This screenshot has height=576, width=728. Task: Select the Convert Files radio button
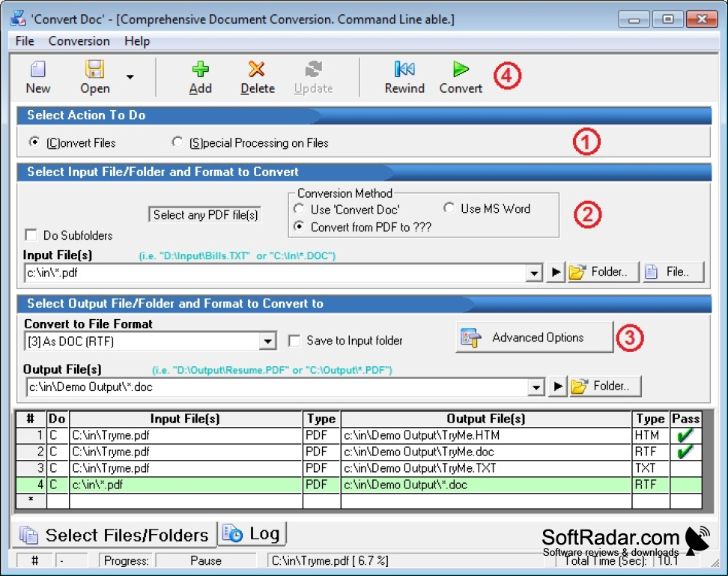tap(34, 142)
